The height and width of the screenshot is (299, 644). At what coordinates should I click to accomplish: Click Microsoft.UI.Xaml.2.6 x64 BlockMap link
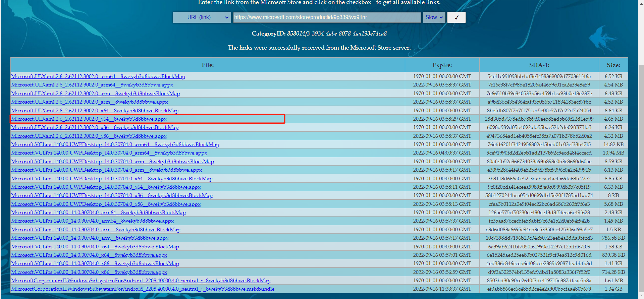(95, 111)
